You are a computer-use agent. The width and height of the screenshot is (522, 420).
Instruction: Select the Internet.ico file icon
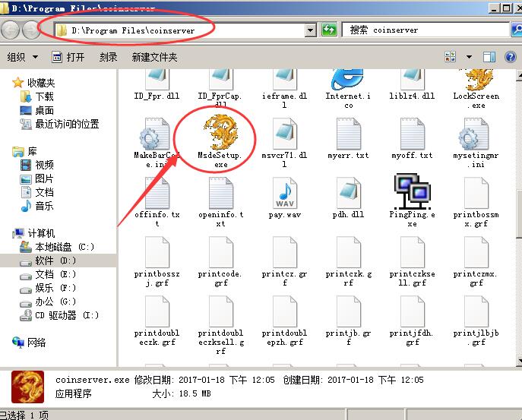(347, 80)
